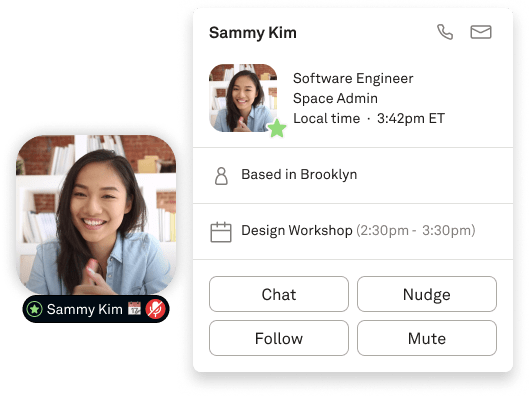Click the Based in Brooklyn row

pos(353,175)
